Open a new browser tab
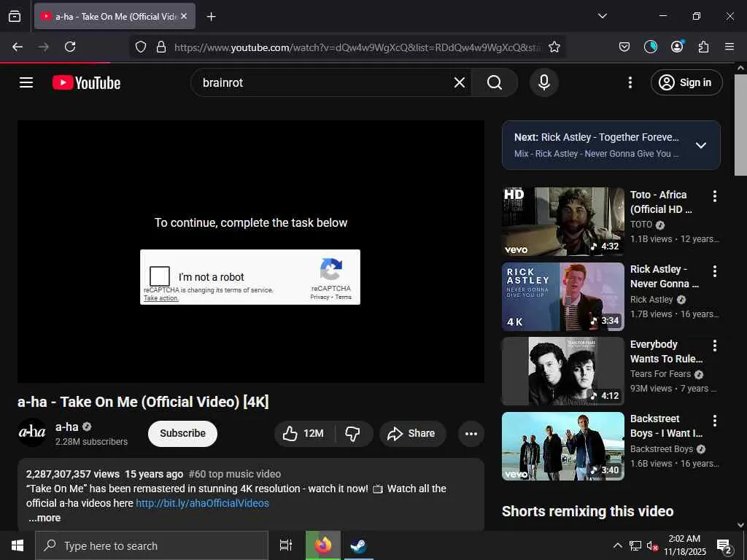 pyautogui.click(x=211, y=17)
